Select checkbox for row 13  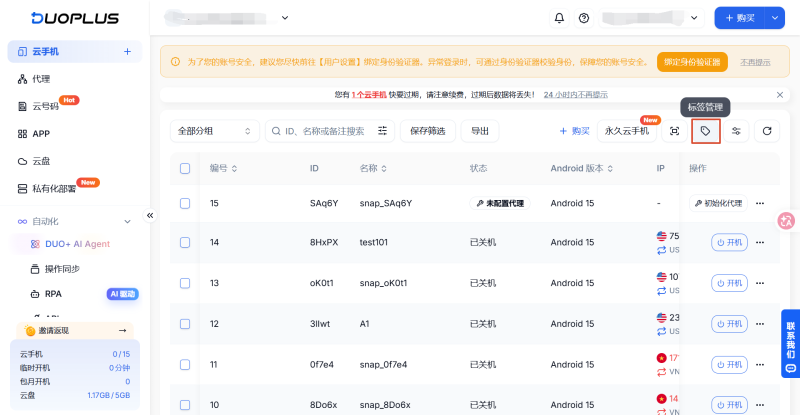(185, 283)
